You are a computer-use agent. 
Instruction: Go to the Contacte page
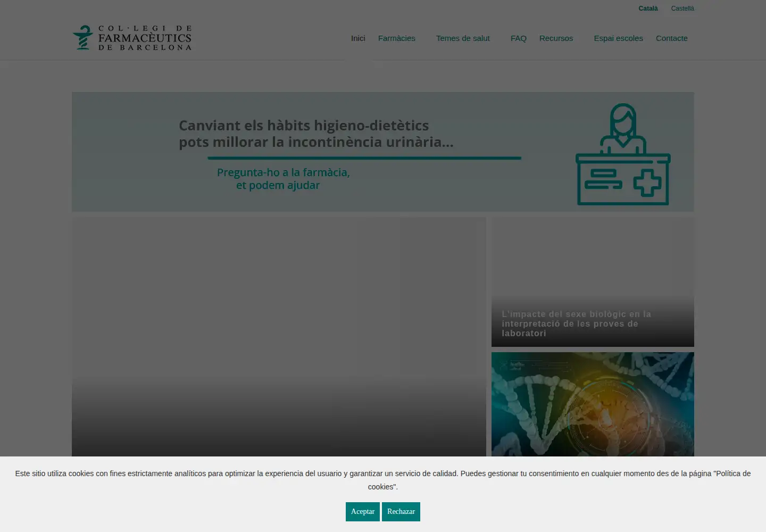672,38
